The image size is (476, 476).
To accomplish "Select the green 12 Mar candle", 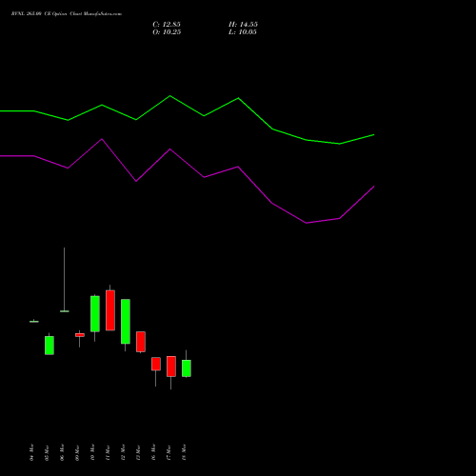I will (x=126, y=321).
